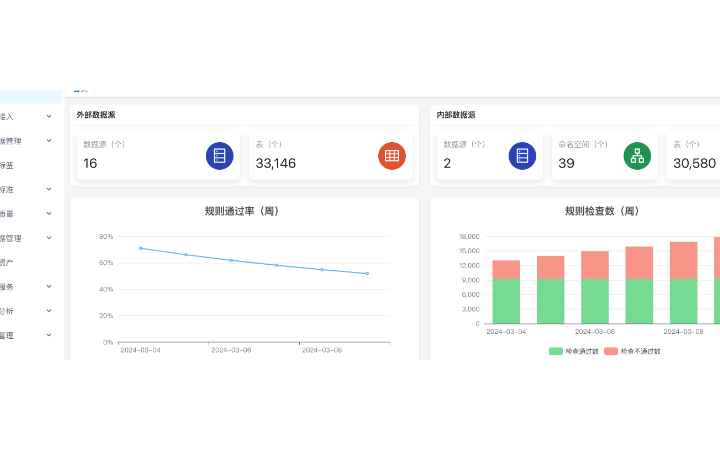The width and height of the screenshot is (720, 450).
Task: Click the first data point on 规则通过率 line
Action: [141, 248]
